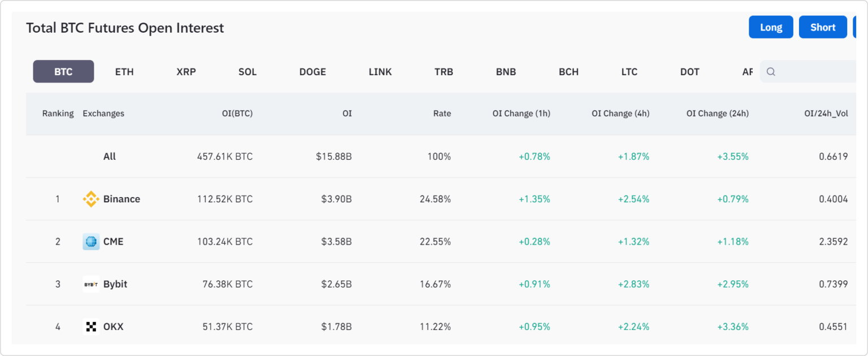Click the Bybit logo icon
This screenshot has width=868, height=356.
[91, 284]
